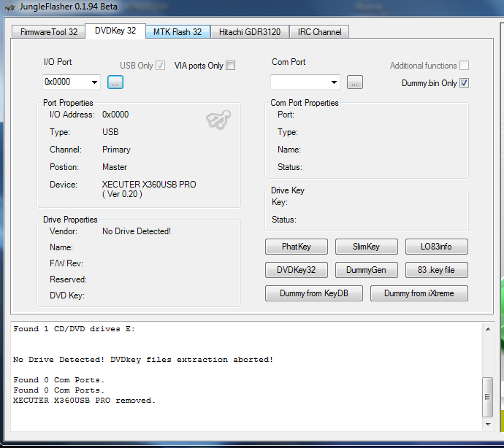
Task: Click the 'XECUTER X360USB PRO' device value
Action: point(149,185)
